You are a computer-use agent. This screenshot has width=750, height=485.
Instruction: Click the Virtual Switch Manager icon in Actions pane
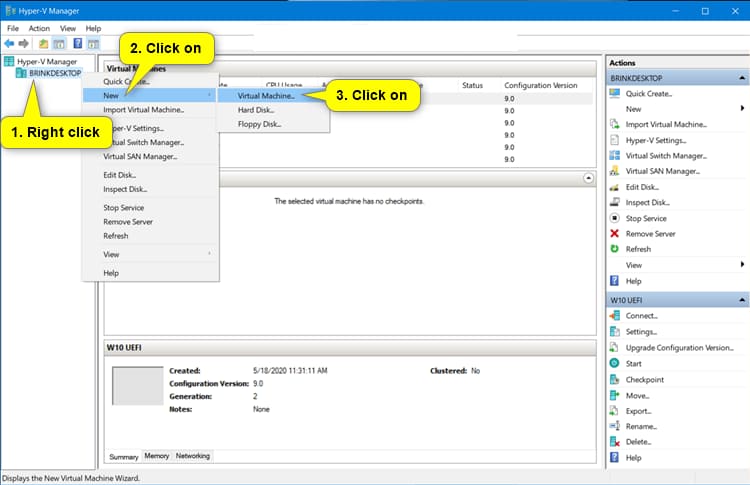(615, 156)
